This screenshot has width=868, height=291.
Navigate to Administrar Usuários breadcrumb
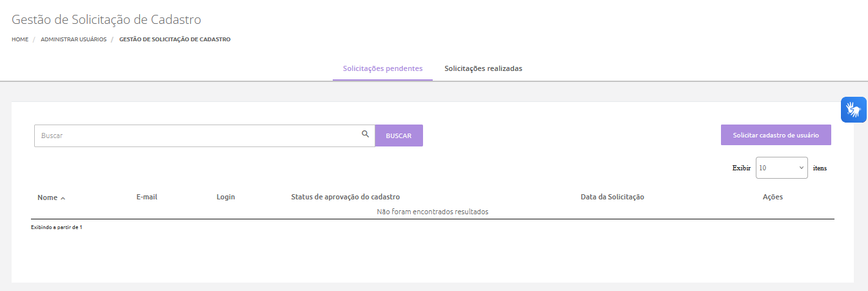74,39
